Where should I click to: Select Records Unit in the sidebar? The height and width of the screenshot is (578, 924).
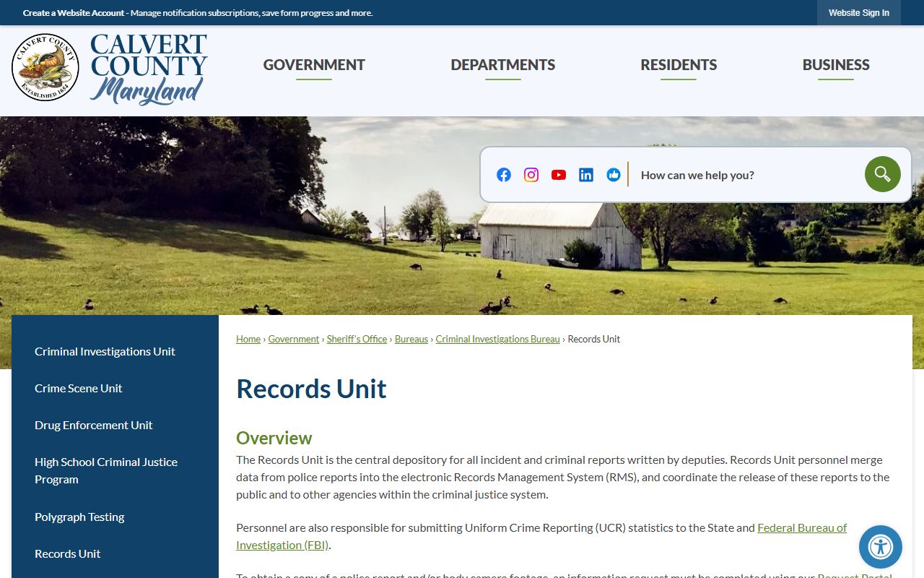pos(68,553)
